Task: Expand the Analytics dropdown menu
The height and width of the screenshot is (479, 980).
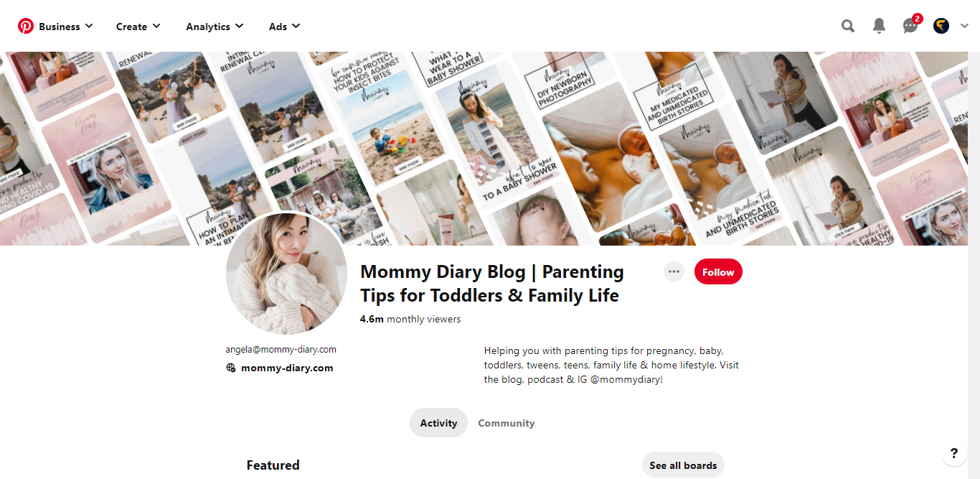Action: pos(215,27)
